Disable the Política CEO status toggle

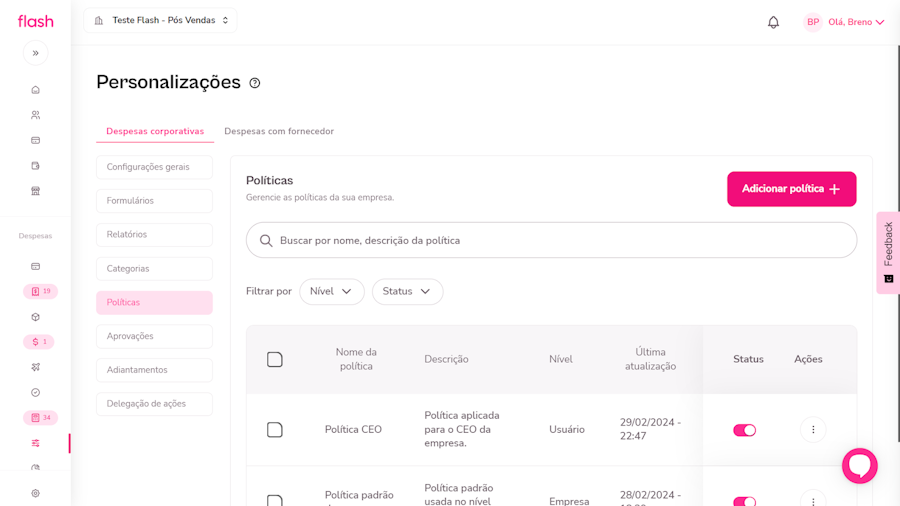[744, 430]
